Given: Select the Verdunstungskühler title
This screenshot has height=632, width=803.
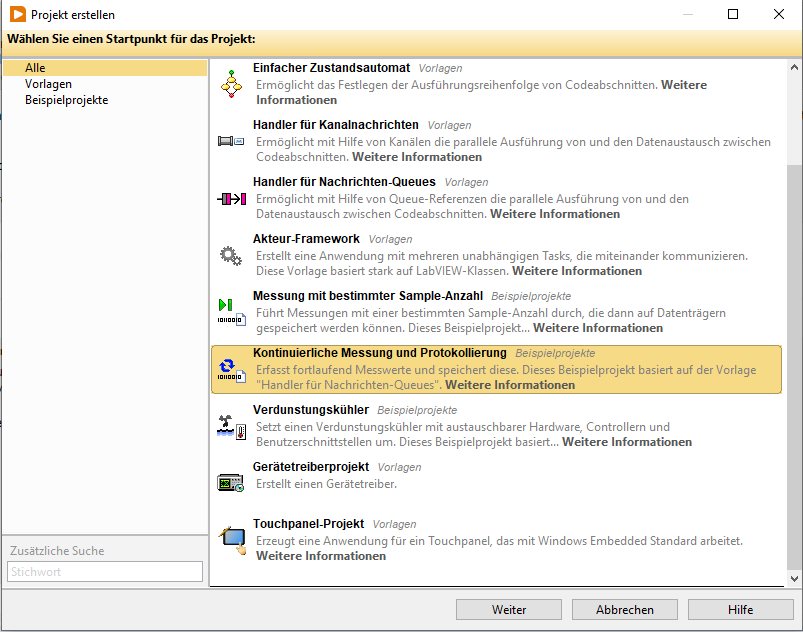Looking at the screenshot, I should click(x=311, y=410).
